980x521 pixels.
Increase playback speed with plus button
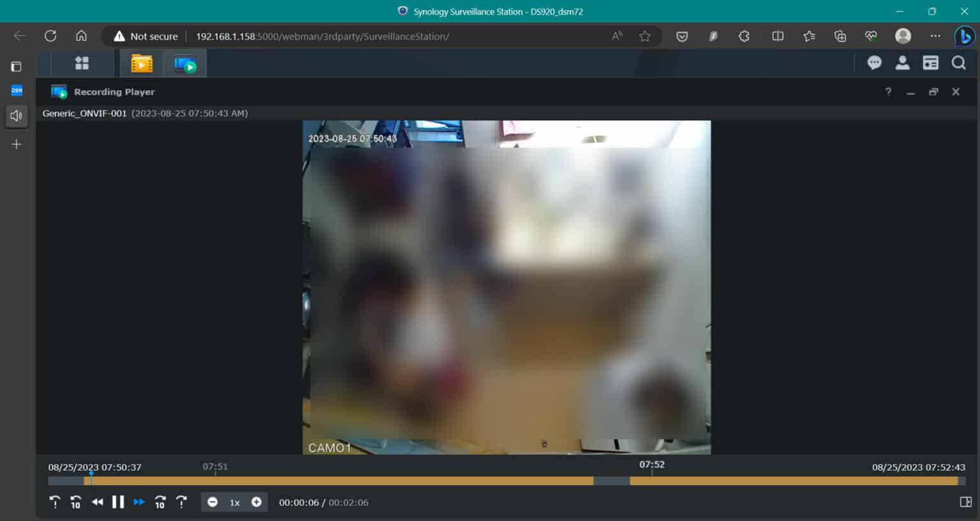[x=255, y=502]
